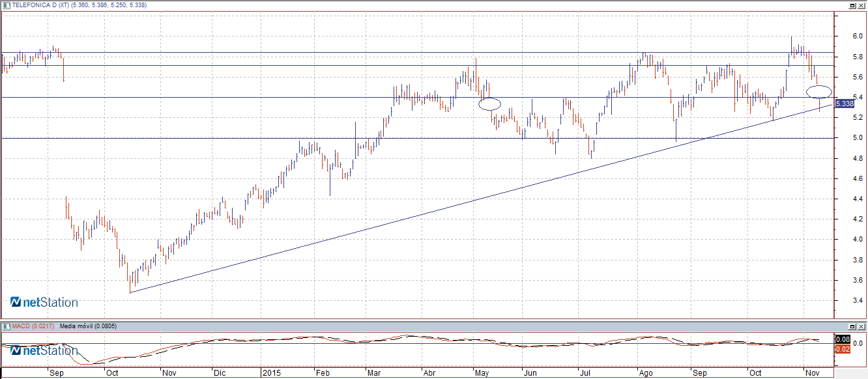The width and height of the screenshot is (868, 379).
Task: Click the May month label
Action: tap(482, 374)
